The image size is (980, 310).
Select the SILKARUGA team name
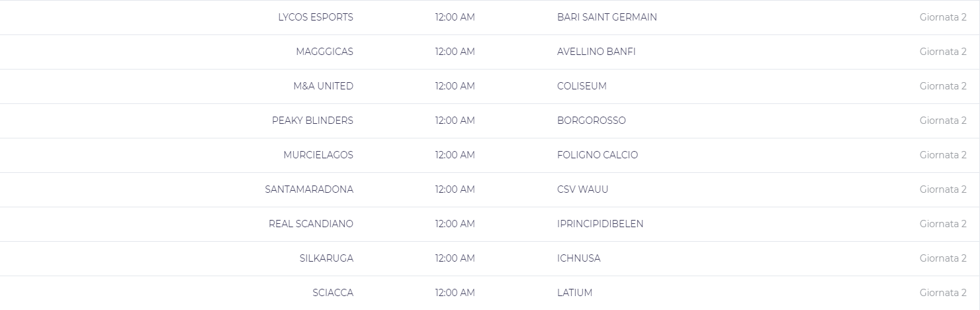click(326, 258)
